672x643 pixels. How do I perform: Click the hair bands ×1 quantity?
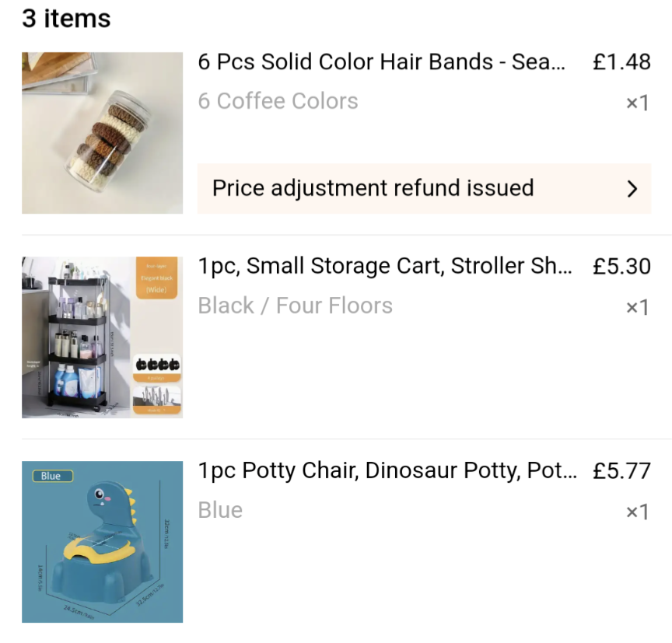coord(637,103)
